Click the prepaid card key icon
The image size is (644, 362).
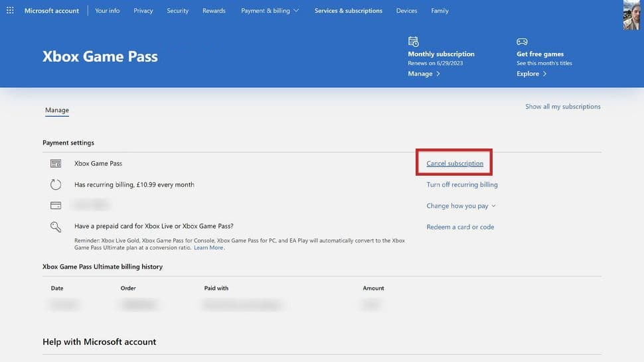[x=56, y=227]
